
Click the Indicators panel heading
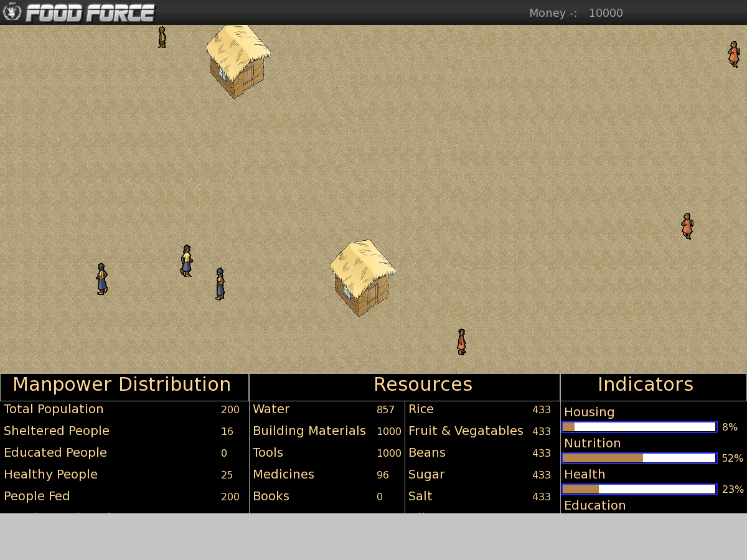click(645, 385)
